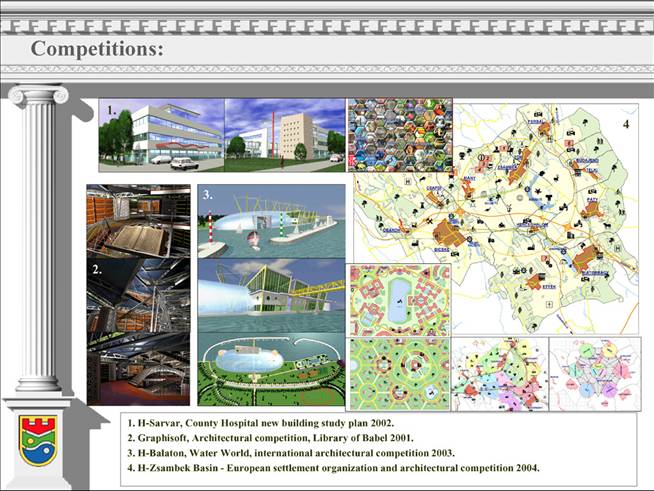Click the colored zoning map with black icons
Image resolution: width=654 pixels, height=491 pixels.
pyautogui.click(x=499, y=371)
